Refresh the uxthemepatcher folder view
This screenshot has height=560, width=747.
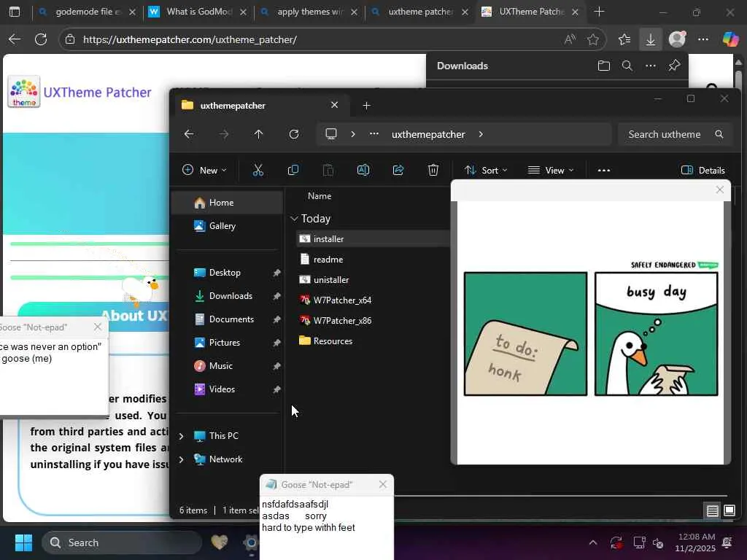click(294, 134)
